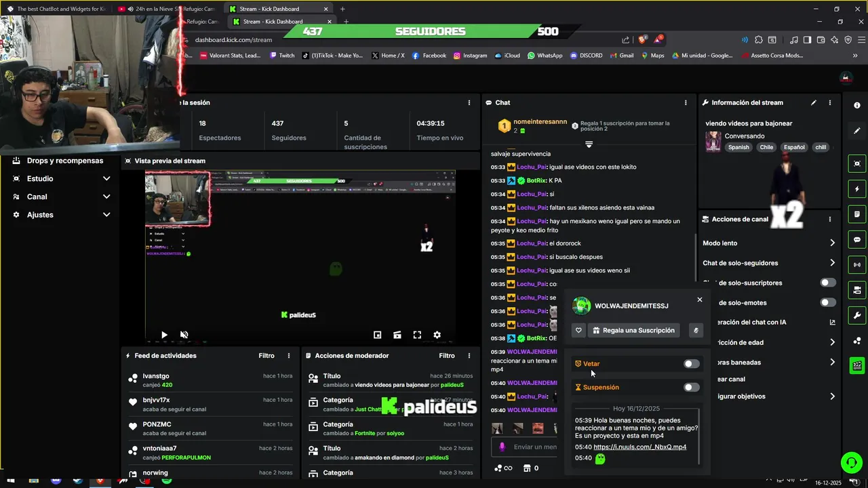Click microphone icon in chat input

click(502, 447)
